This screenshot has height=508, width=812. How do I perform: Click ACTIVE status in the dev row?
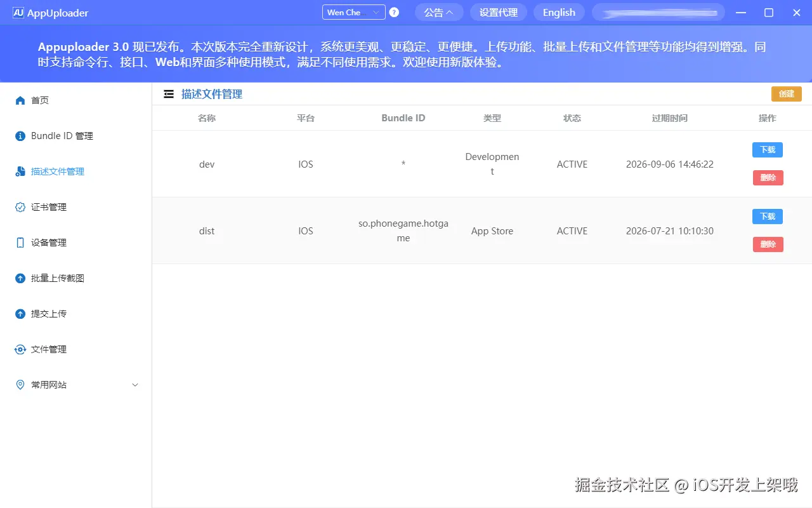tap(572, 164)
